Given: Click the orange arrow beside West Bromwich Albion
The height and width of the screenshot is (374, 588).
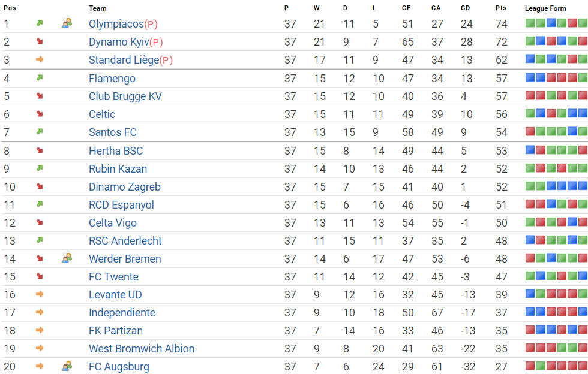Looking at the screenshot, I should (40, 348).
